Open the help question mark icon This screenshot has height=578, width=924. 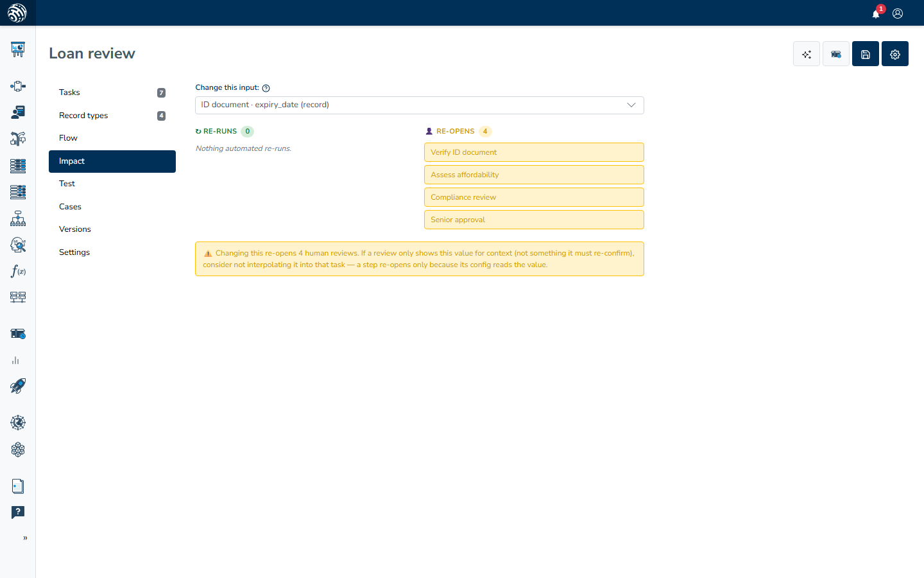point(18,512)
